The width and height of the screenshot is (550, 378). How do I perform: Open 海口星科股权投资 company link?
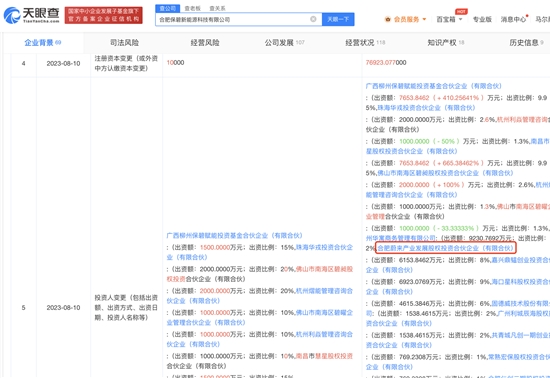point(521,282)
